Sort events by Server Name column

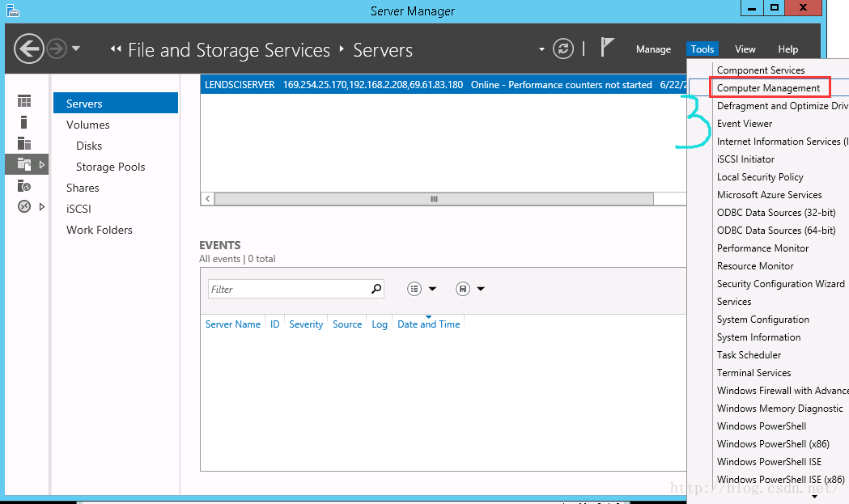pos(233,324)
